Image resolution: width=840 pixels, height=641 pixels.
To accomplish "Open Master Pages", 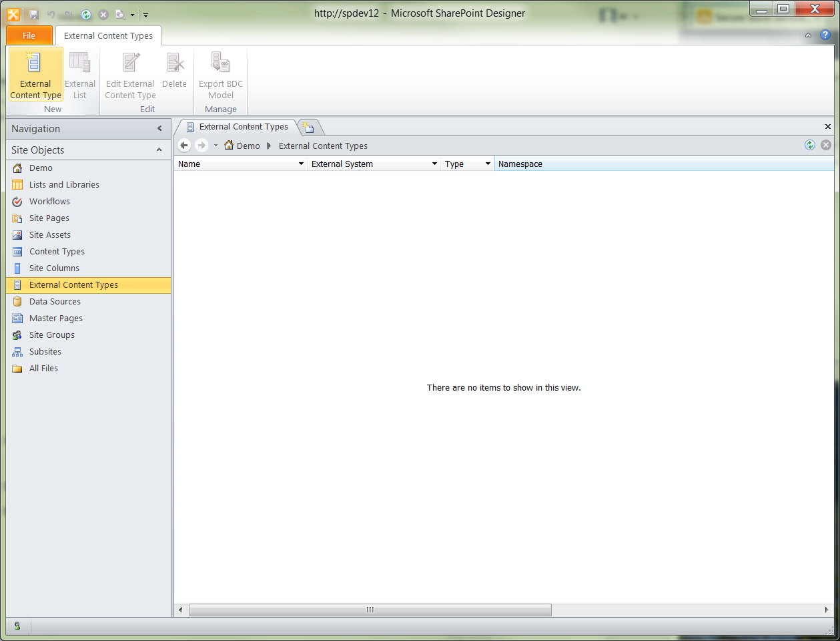I will coord(89,318).
